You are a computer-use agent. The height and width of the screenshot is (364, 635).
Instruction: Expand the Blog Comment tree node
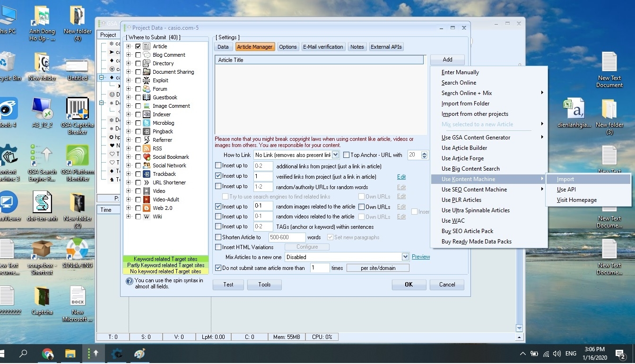click(129, 55)
